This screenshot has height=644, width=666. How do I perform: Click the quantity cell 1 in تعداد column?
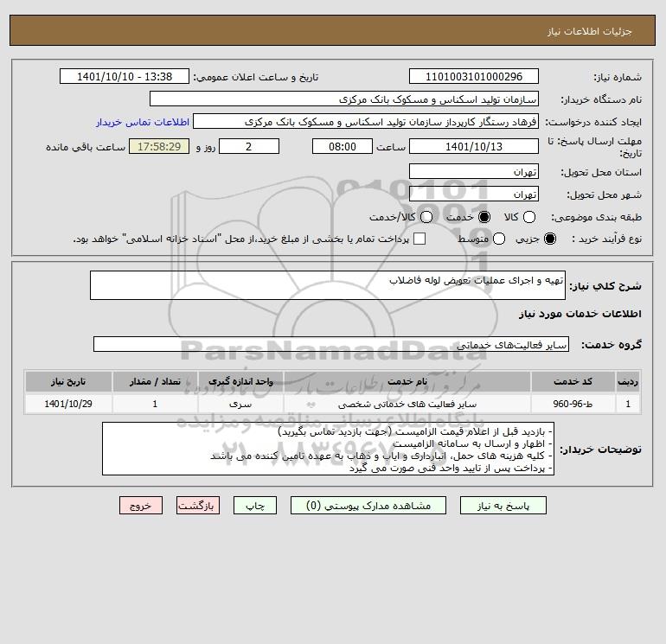155,404
